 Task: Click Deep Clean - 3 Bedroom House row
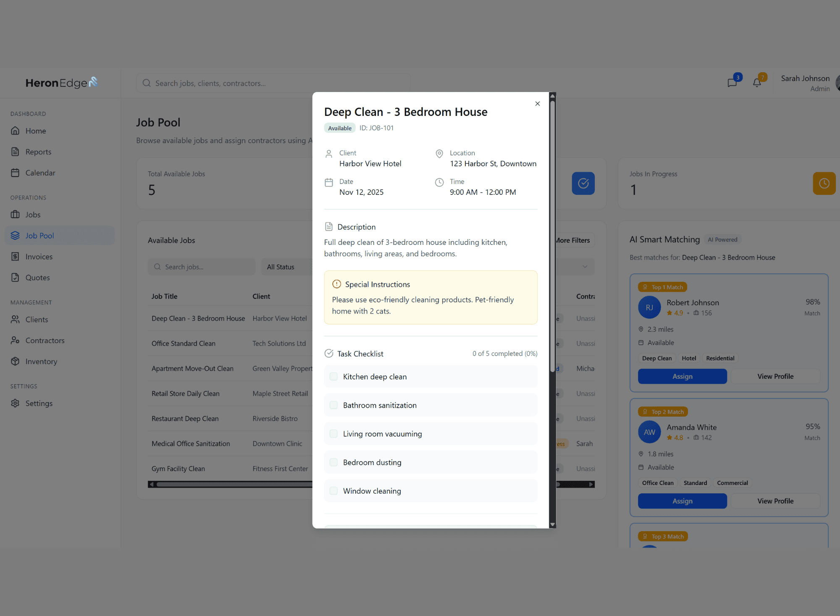[x=230, y=318]
